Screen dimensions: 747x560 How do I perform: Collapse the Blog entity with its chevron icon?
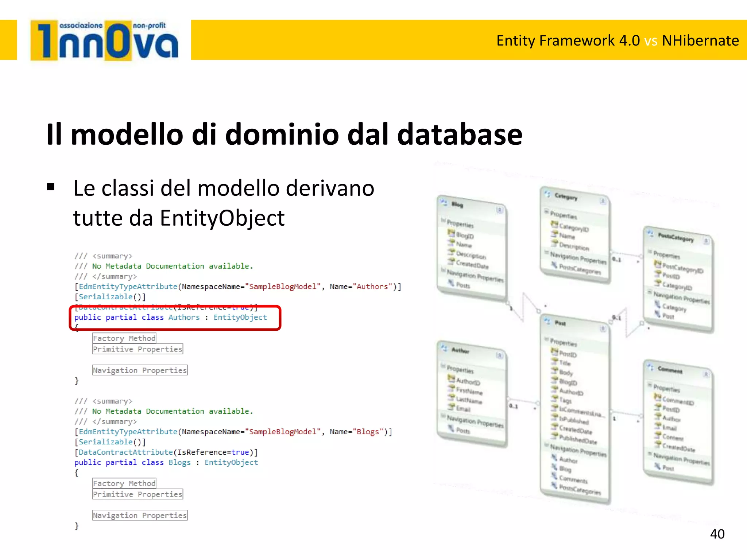pos(499,210)
